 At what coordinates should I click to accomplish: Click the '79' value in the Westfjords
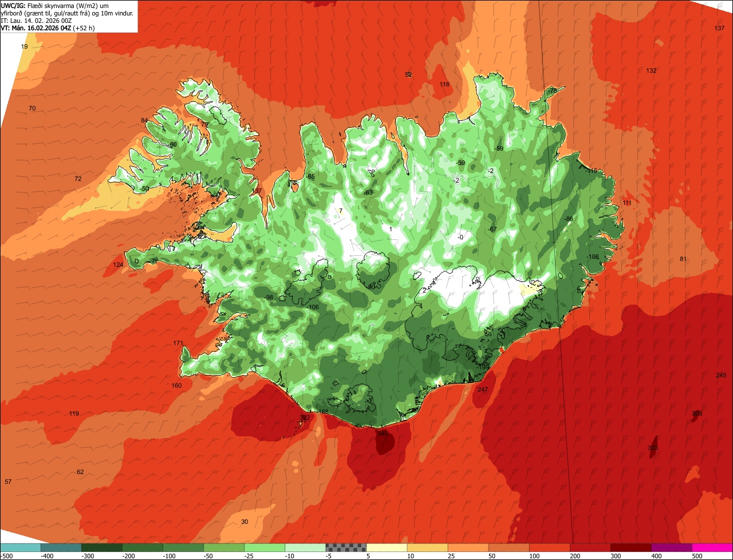pyautogui.click(x=204, y=124)
